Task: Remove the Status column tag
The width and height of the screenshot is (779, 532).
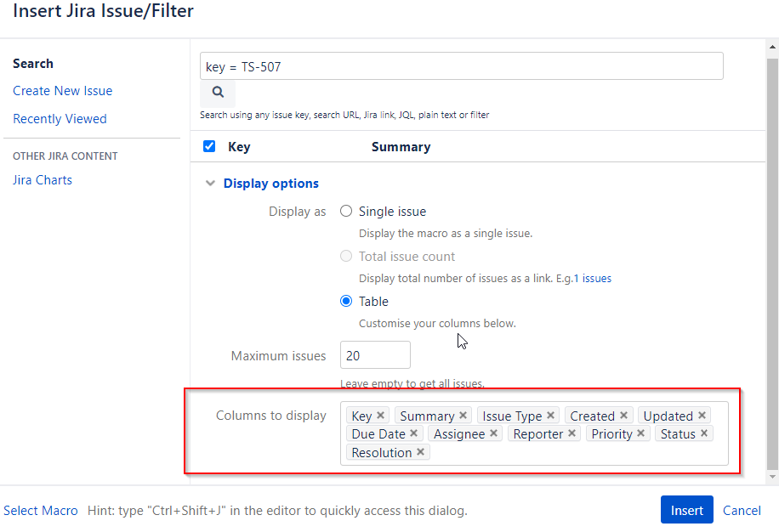Action: coord(703,433)
